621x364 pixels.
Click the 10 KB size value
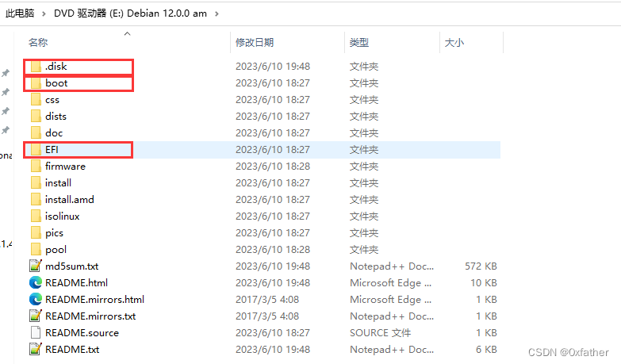pos(484,283)
